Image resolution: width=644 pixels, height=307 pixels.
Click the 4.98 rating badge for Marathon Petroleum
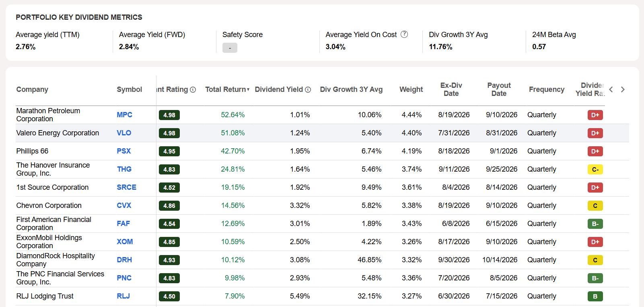[169, 115]
